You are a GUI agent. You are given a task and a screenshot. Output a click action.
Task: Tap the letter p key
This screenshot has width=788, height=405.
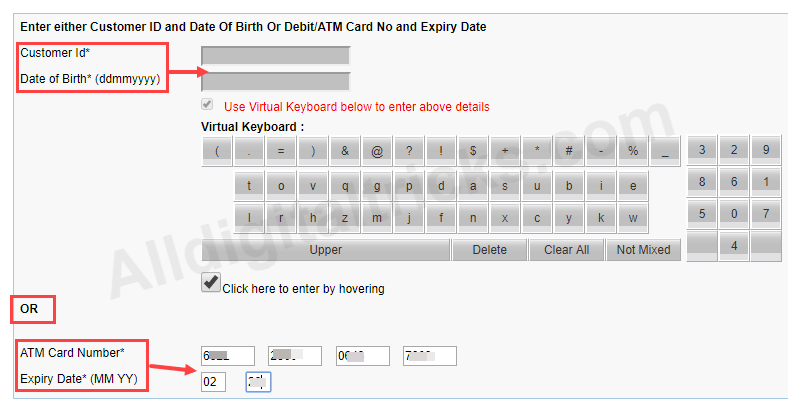[x=409, y=186]
